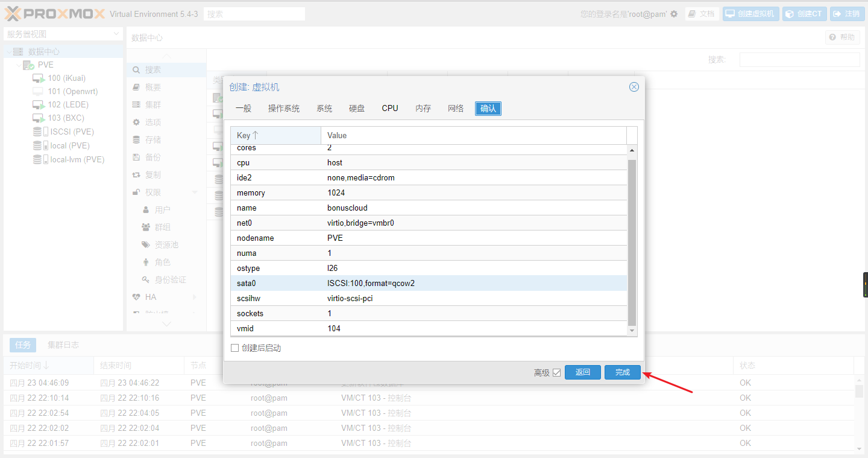Open 群组 groups under permissions

pos(166,227)
